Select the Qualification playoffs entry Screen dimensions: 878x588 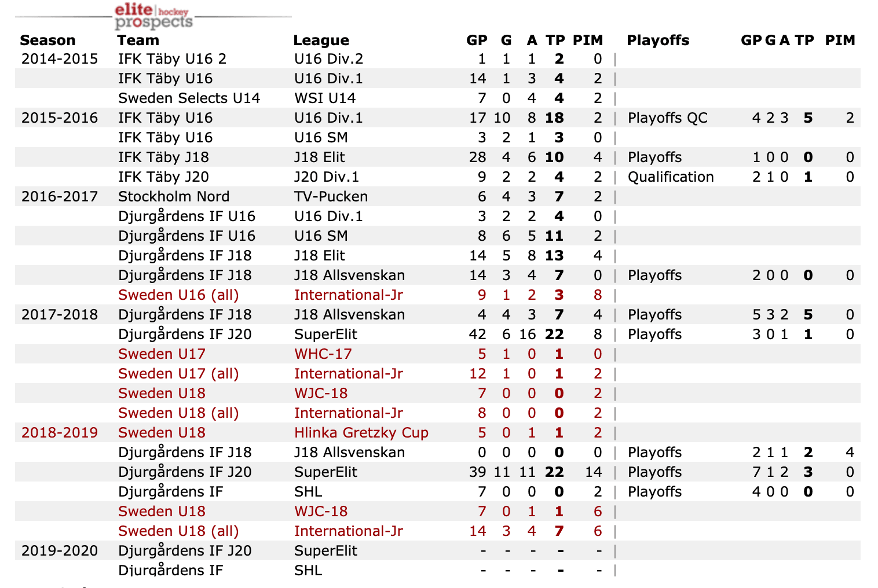coord(671,177)
